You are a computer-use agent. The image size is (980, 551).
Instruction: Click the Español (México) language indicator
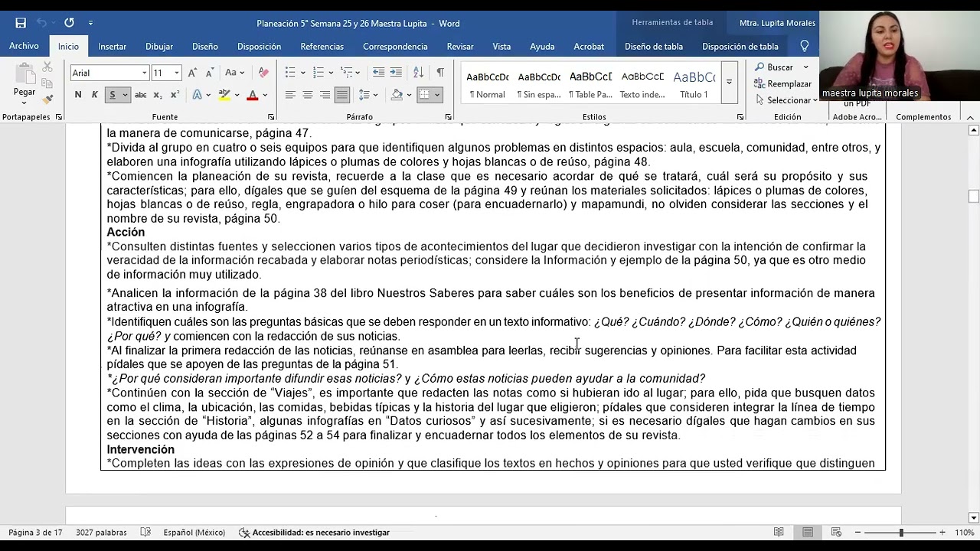click(194, 533)
